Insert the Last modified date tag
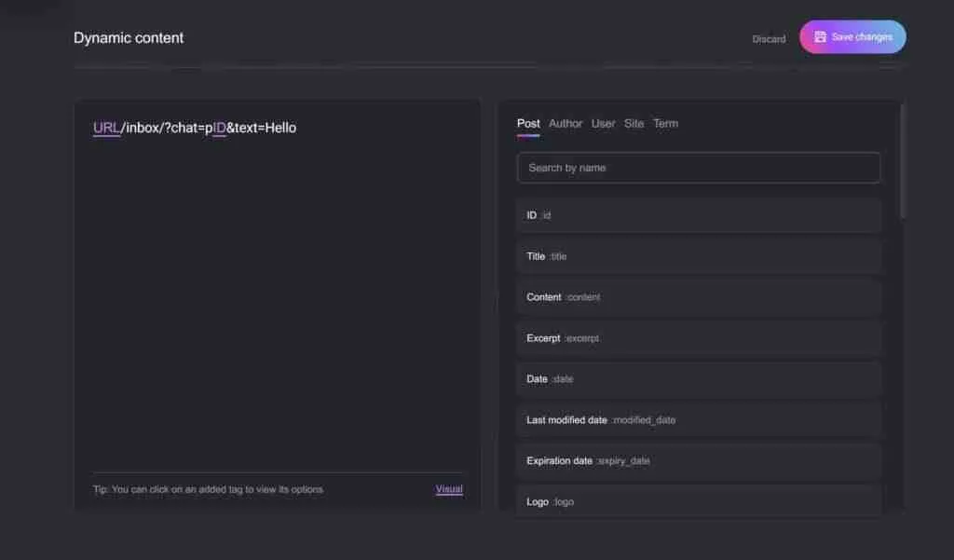The width and height of the screenshot is (954, 560). pos(698,420)
